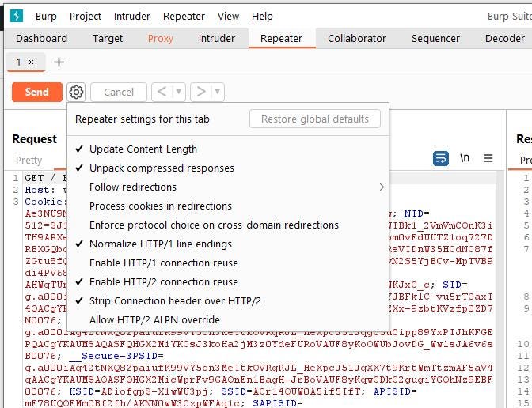Open the back history dropdown arrow
532x408 pixels.
(x=179, y=92)
